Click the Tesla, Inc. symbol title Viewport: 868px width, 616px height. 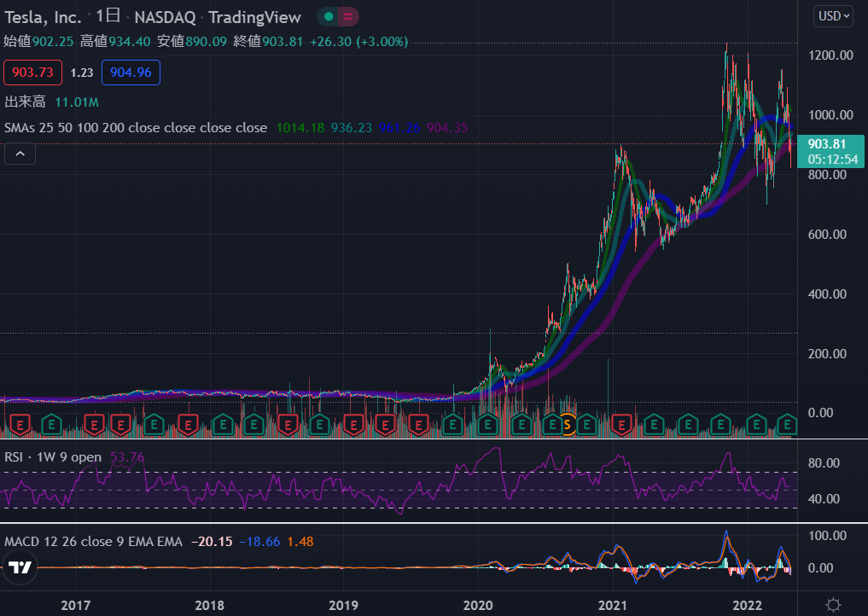tap(43, 18)
